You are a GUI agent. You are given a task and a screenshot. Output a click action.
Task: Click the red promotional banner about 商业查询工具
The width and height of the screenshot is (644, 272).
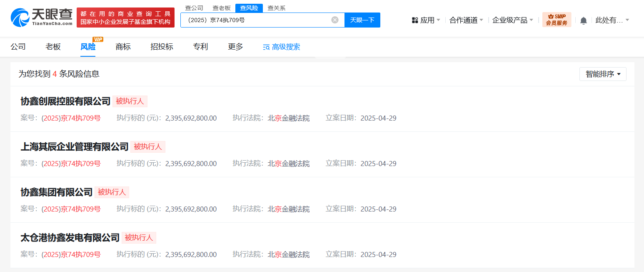point(125,18)
